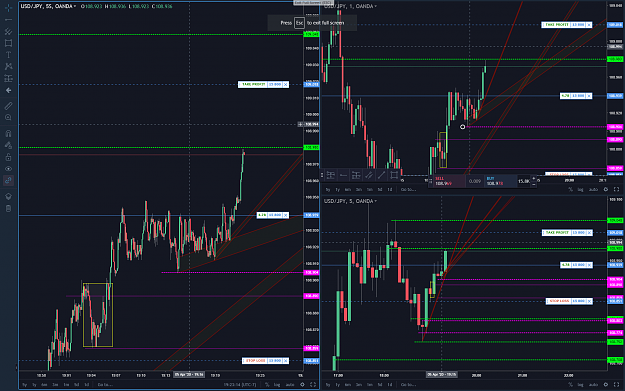The height and width of the screenshot is (391, 625).
Task: Open the pattern drawing tools
Action: tap(8, 67)
